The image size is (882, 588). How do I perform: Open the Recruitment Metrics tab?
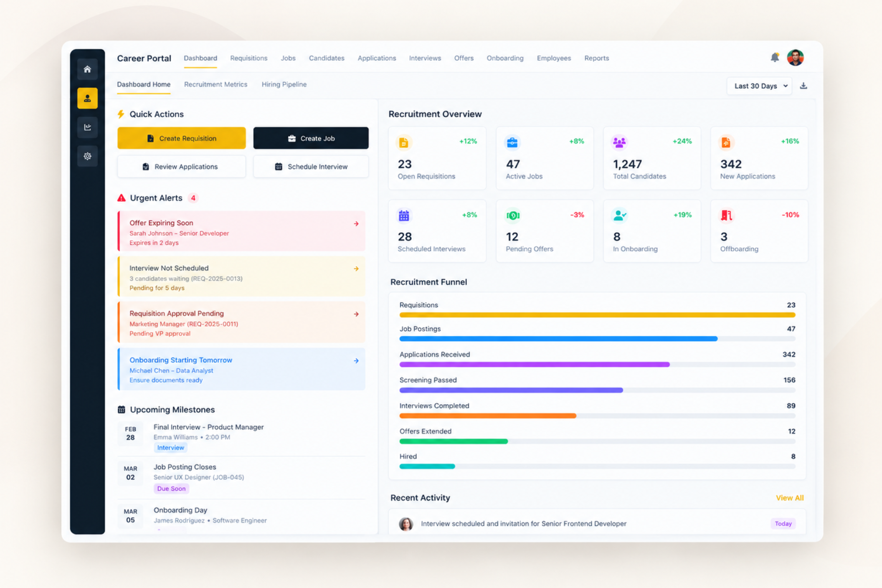(215, 84)
